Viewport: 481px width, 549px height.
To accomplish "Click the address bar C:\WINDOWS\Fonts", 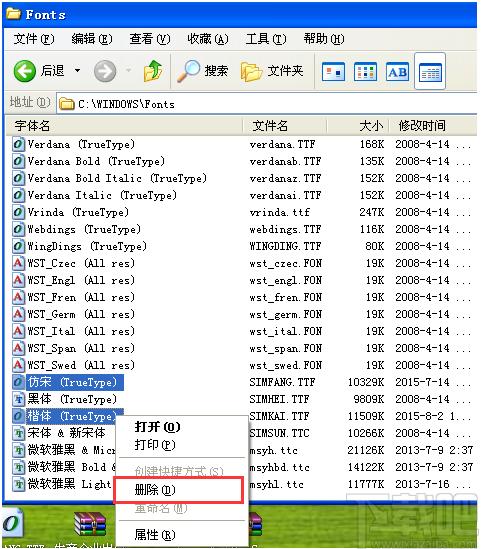I will 266,104.
